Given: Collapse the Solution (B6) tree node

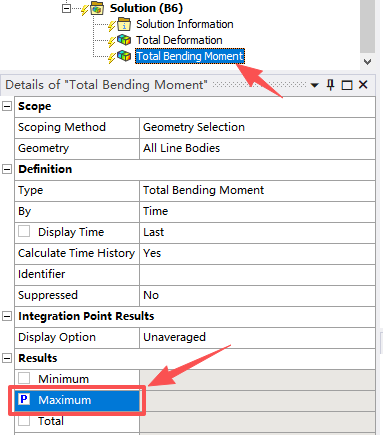Looking at the screenshot, I should pos(67,8).
